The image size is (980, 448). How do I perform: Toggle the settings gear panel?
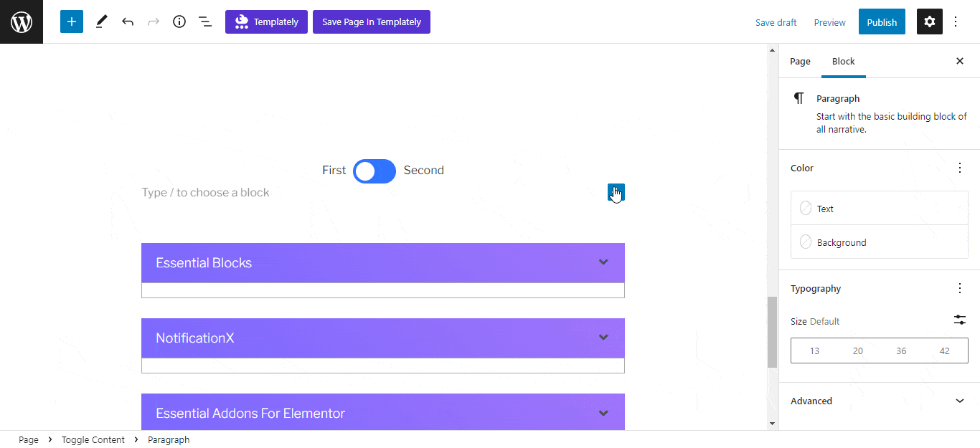(930, 22)
